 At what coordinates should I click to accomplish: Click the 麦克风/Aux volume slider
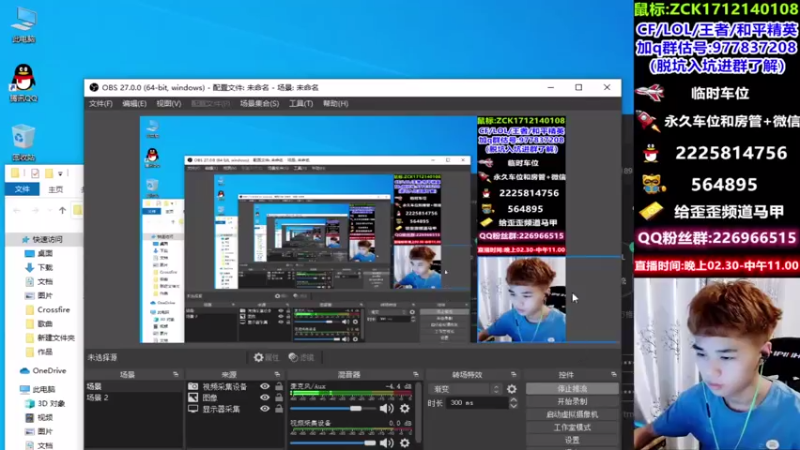(x=333, y=409)
